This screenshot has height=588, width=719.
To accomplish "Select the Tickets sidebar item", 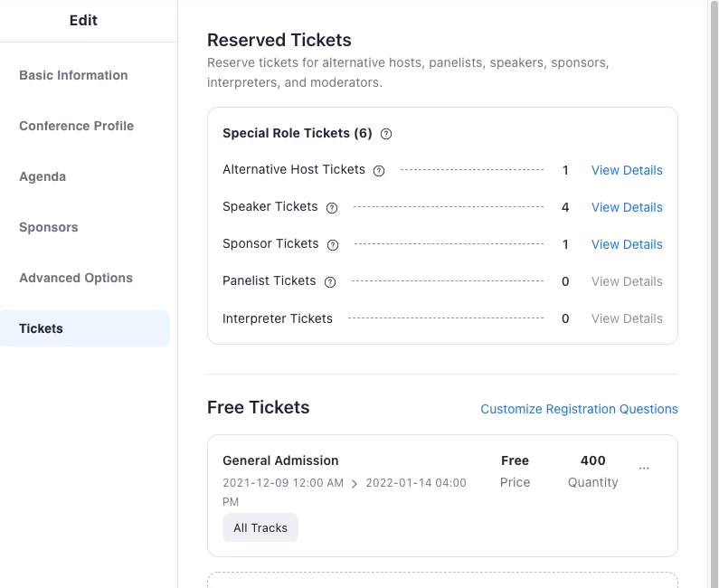I will [x=42, y=328].
